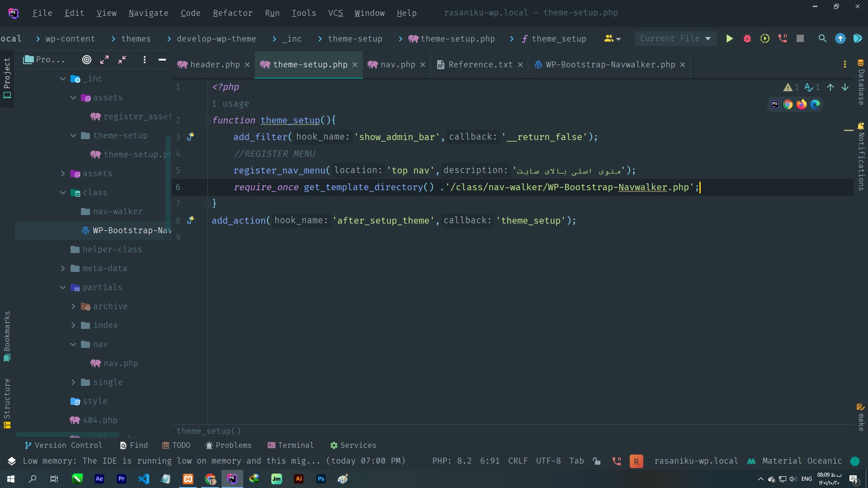Open the Code With Me users icon
This screenshot has height=488, width=868.
[x=612, y=39]
